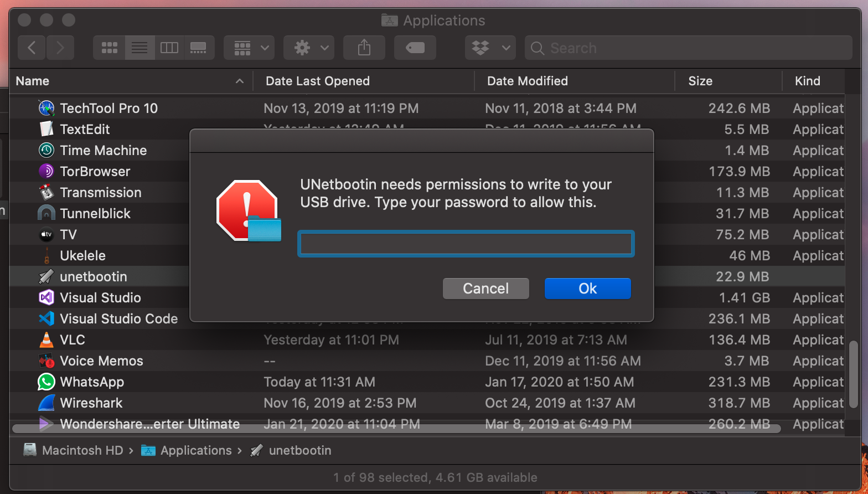Click the TorBrowser app icon
The image size is (868, 494).
tap(46, 171)
